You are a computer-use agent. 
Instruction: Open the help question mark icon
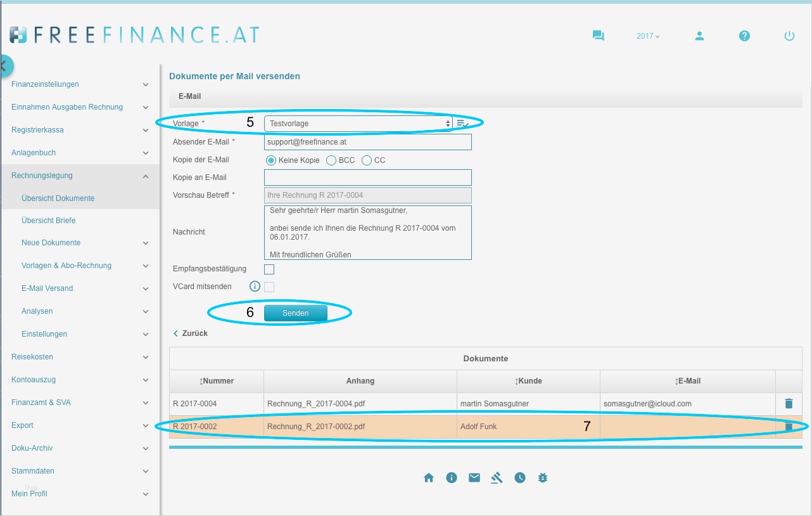tap(744, 36)
